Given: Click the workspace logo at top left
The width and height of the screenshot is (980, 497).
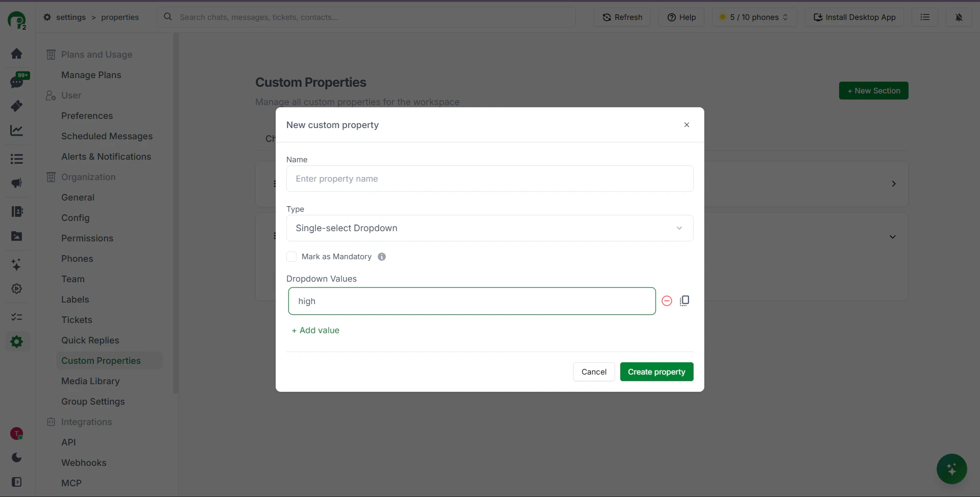Looking at the screenshot, I should (17, 20).
